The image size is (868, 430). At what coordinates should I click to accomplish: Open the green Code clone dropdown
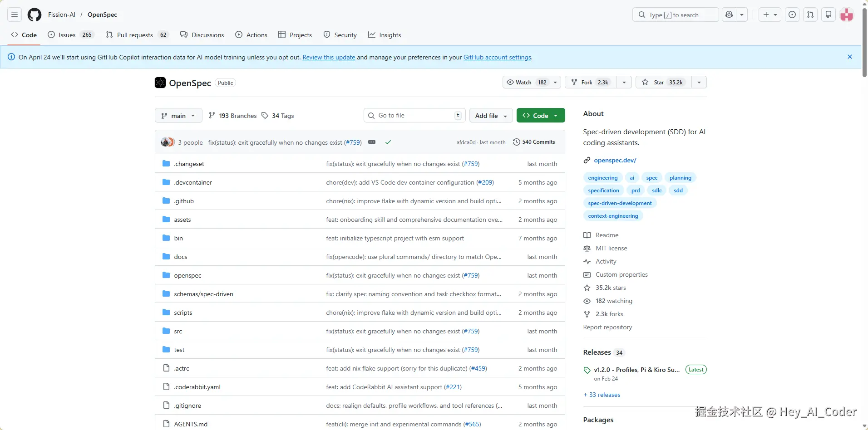point(541,116)
